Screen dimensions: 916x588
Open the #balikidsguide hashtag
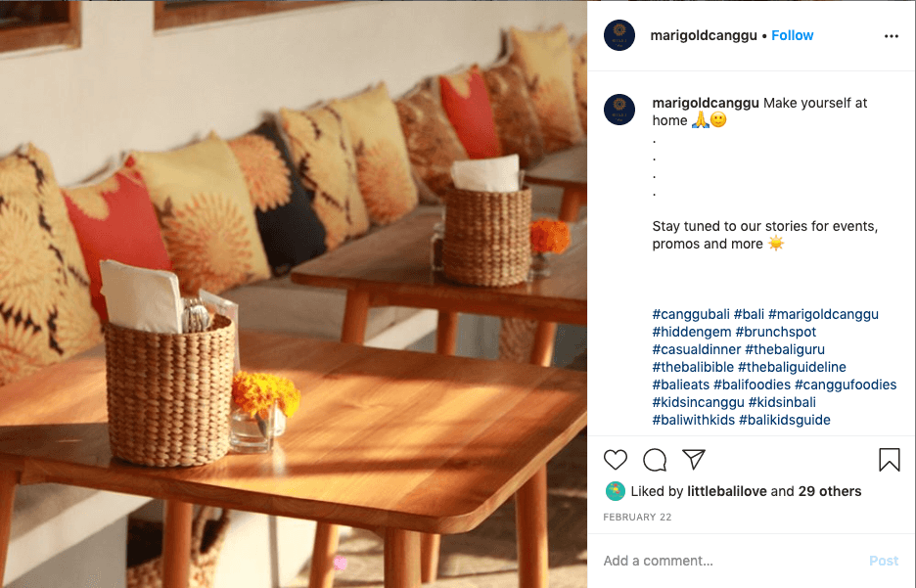click(x=785, y=420)
